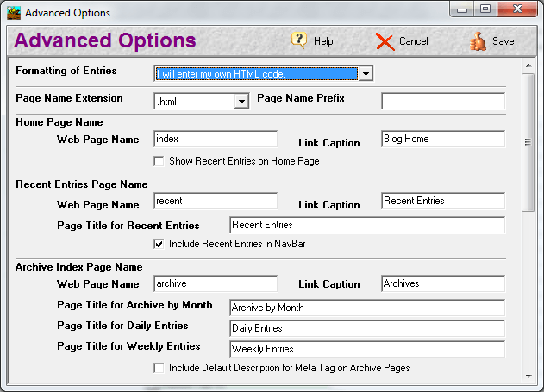Click the 'Page Title for Weekly Entries' label

[128, 346]
